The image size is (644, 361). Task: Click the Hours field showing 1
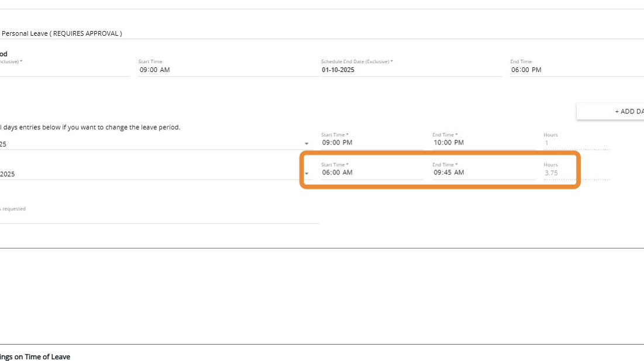(576, 143)
